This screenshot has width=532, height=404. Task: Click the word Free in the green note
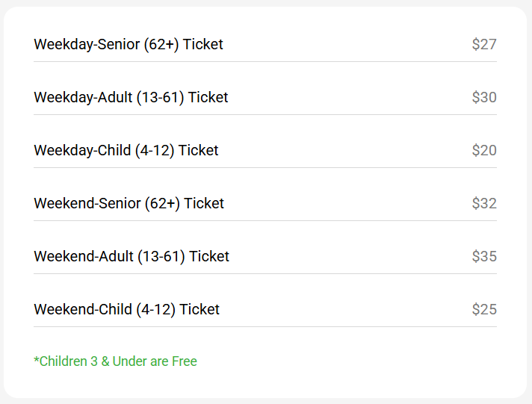pos(185,361)
